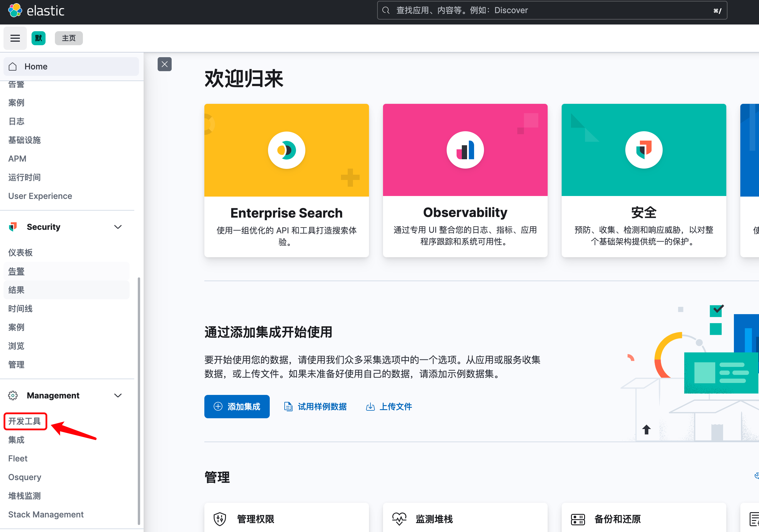Click the Home icon in sidebar
759x532 pixels.
pos(13,66)
